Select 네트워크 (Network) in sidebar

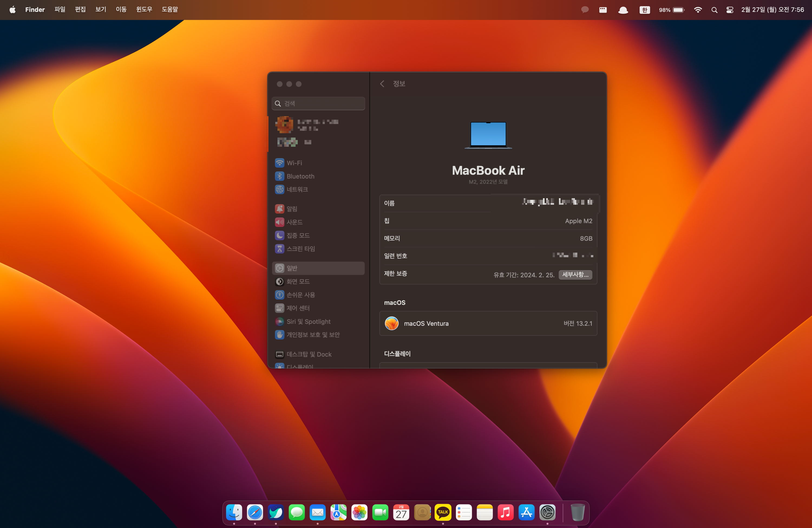coord(297,190)
